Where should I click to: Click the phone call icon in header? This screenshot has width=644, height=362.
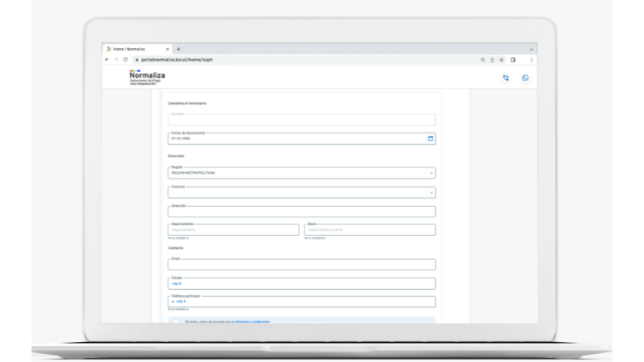point(506,78)
